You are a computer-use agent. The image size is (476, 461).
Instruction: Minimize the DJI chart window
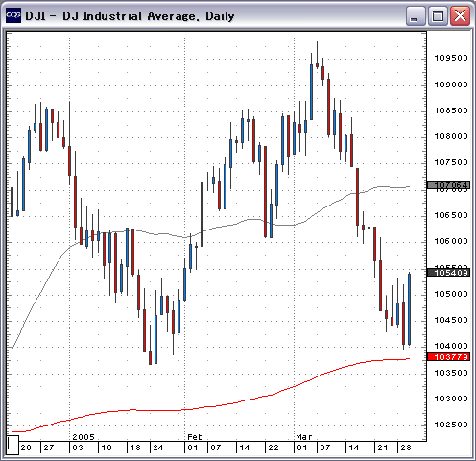pyautogui.click(x=415, y=15)
